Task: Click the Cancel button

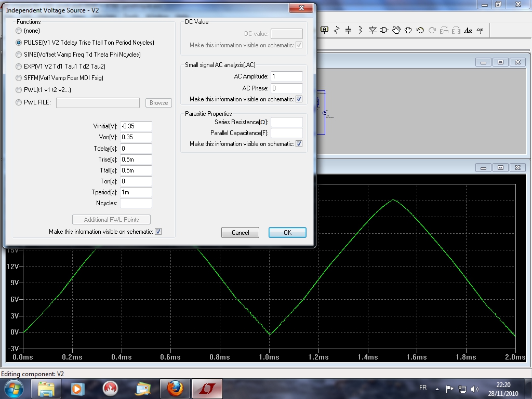Action: click(x=240, y=232)
